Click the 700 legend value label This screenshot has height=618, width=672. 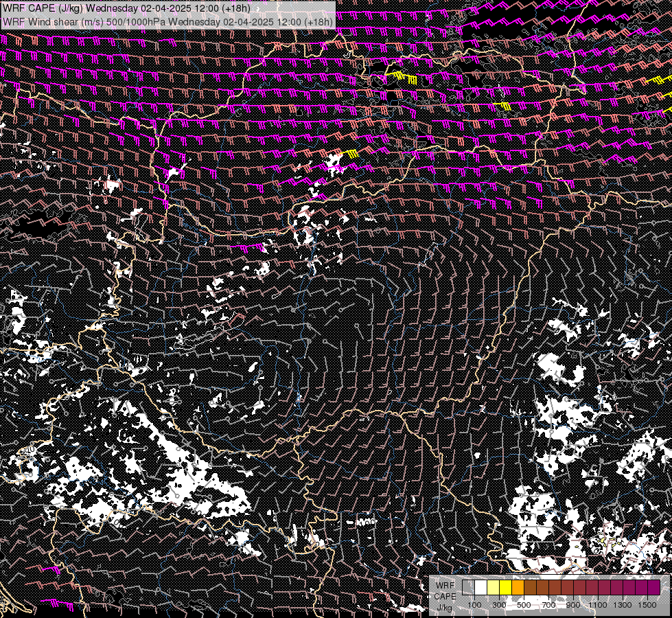(548, 605)
